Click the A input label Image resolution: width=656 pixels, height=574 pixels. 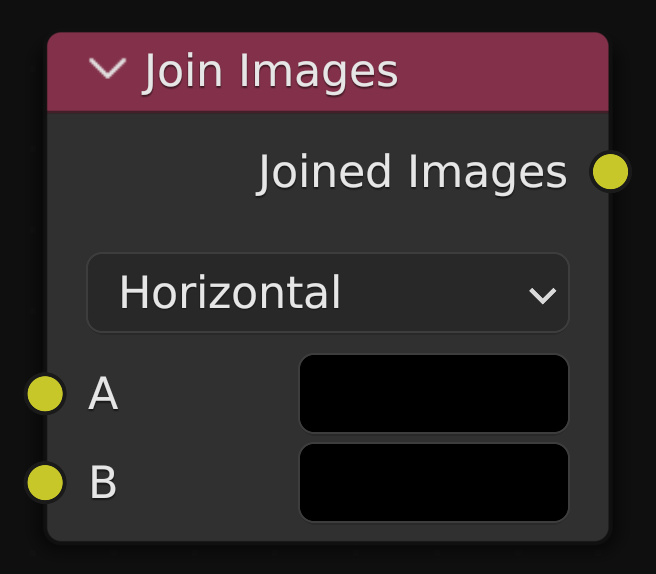click(103, 394)
